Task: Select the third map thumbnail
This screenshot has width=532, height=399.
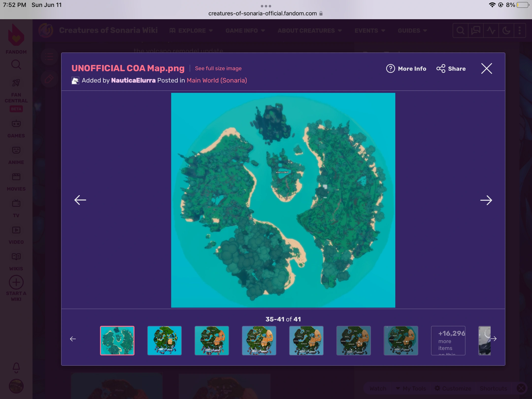Action: click(x=212, y=341)
